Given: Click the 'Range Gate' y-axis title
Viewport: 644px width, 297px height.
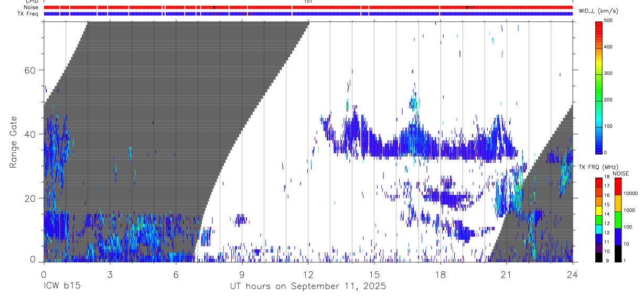Looking at the screenshot, I should point(13,142).
